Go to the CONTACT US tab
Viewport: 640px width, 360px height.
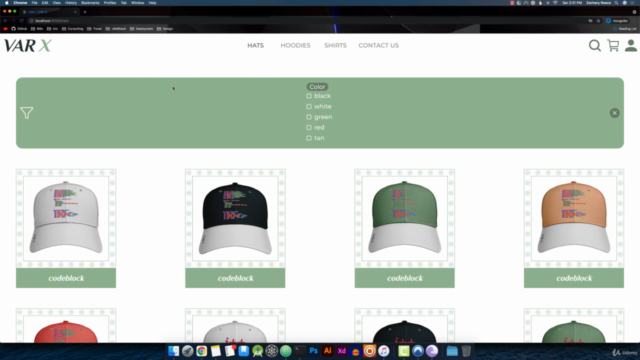379,45
